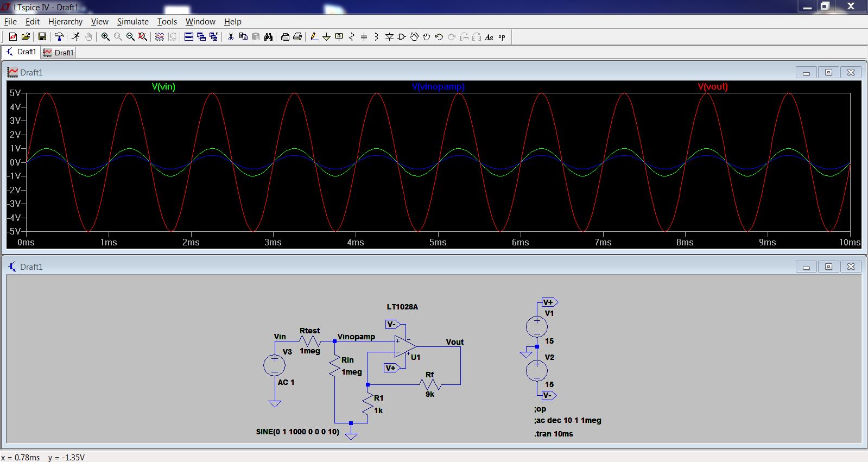Open the File menu
The image size is (868, 462).
[10, 22]
